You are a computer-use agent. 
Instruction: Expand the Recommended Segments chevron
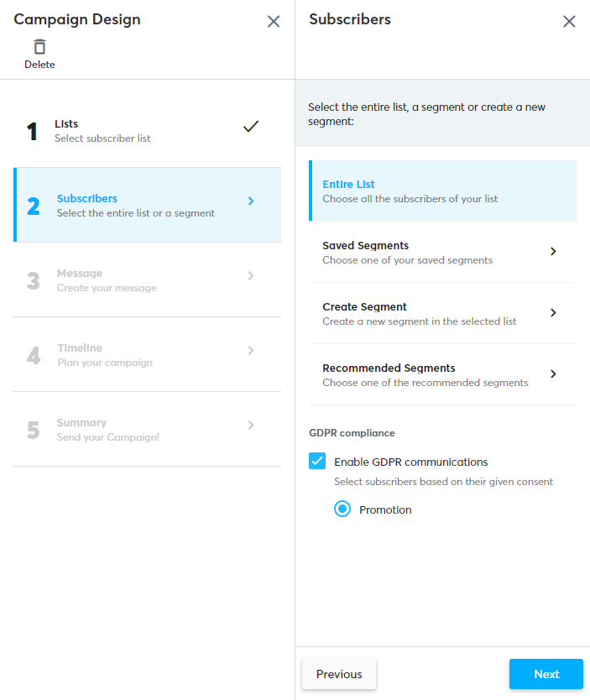pos(553,374)
